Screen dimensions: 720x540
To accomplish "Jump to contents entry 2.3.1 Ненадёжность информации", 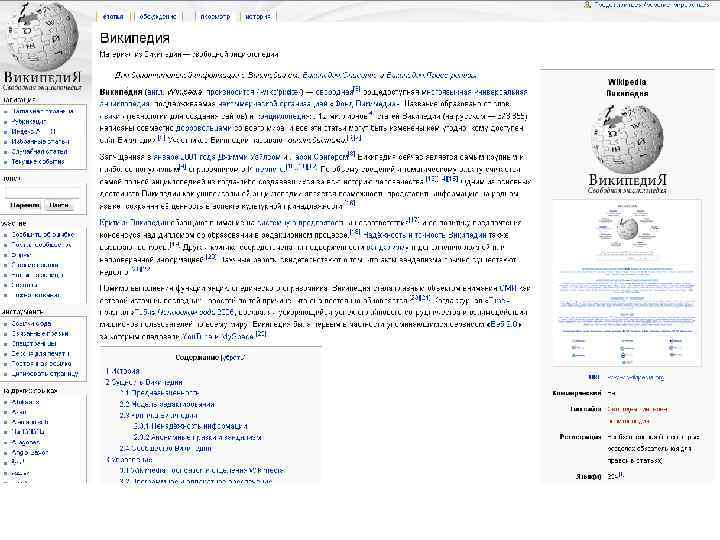I will [x=191, y=427].
